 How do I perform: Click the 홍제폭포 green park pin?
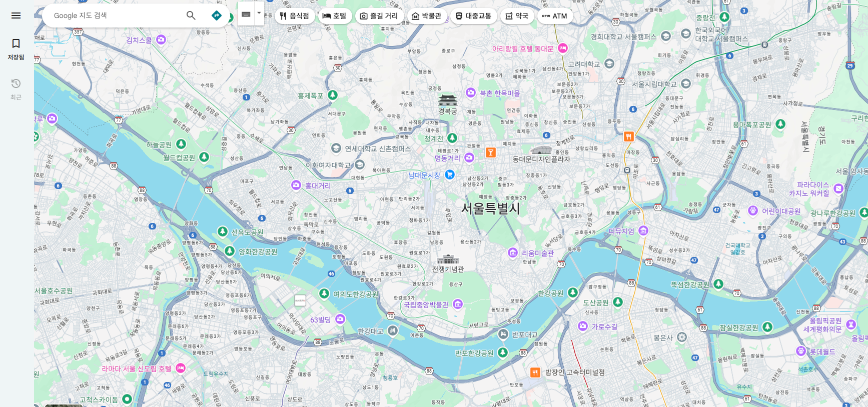333,95
